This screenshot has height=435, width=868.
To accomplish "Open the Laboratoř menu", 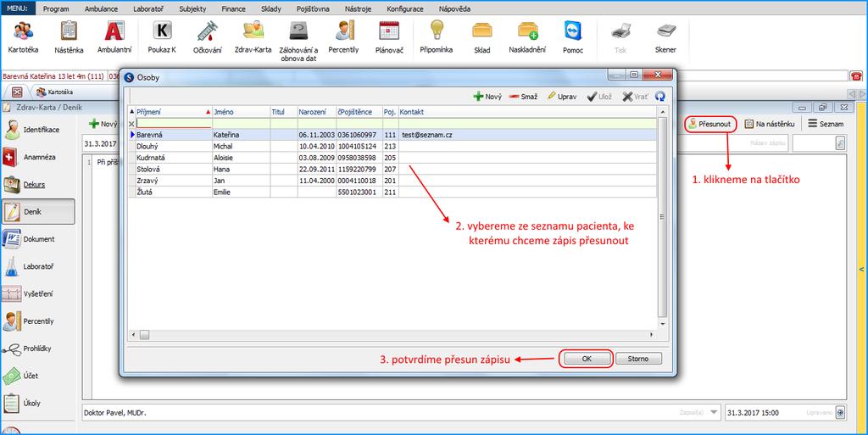I will (x=148, y=8).
